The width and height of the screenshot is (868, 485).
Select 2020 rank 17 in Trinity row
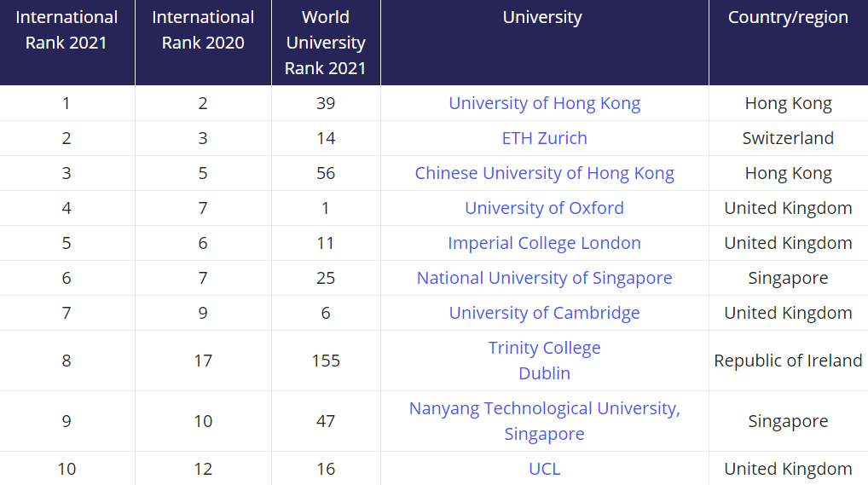203,361
